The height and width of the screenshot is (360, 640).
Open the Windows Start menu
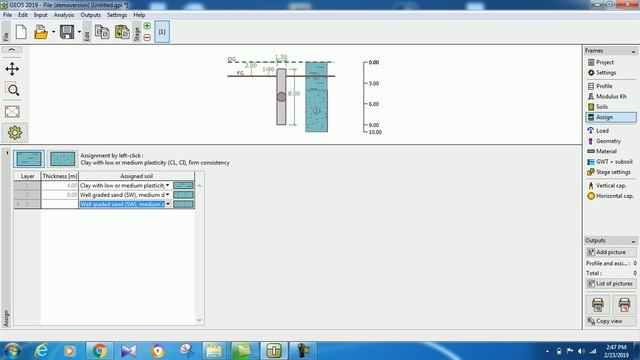12,351
